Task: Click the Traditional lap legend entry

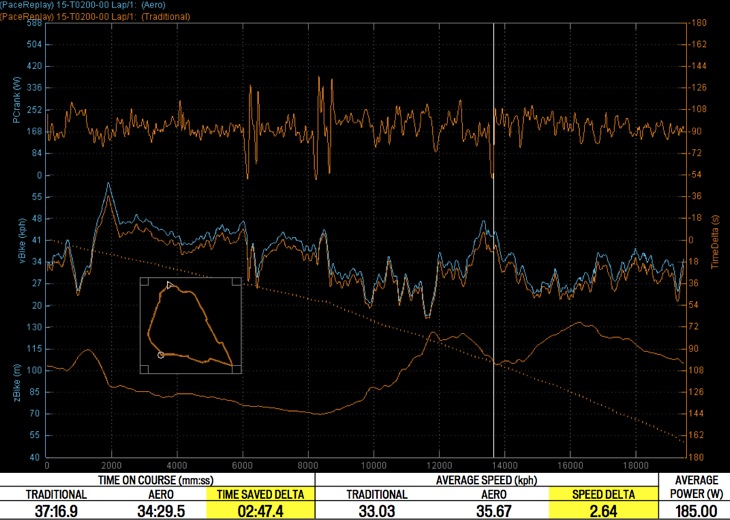Action: 95,16
